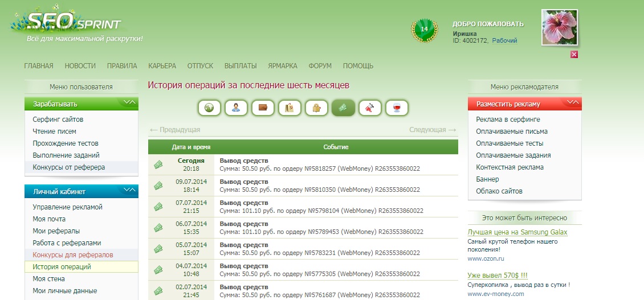Open Прохождение тестов
The width and height of the screenshot is (644, 300).
click(66, 143)
